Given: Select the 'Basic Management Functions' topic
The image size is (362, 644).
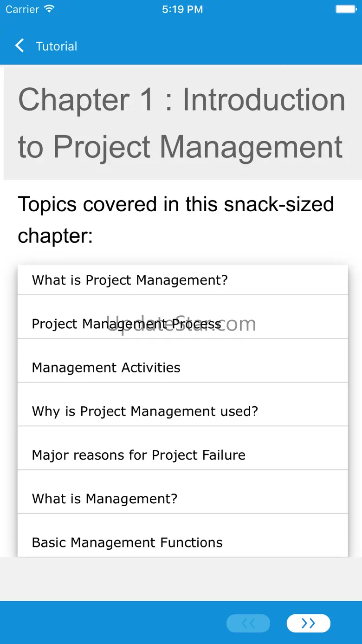Looking at the screenshot, I should pos(127,542).
